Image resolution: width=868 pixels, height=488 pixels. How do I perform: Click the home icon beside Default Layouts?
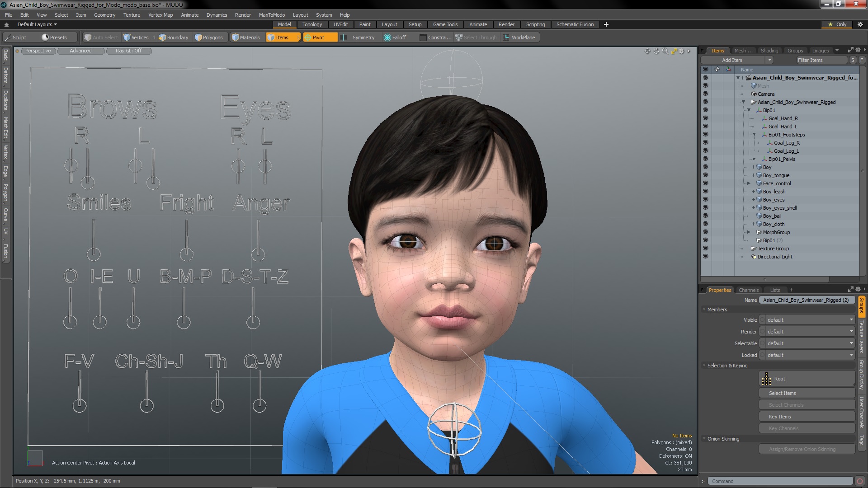click(x=6, y=24)
